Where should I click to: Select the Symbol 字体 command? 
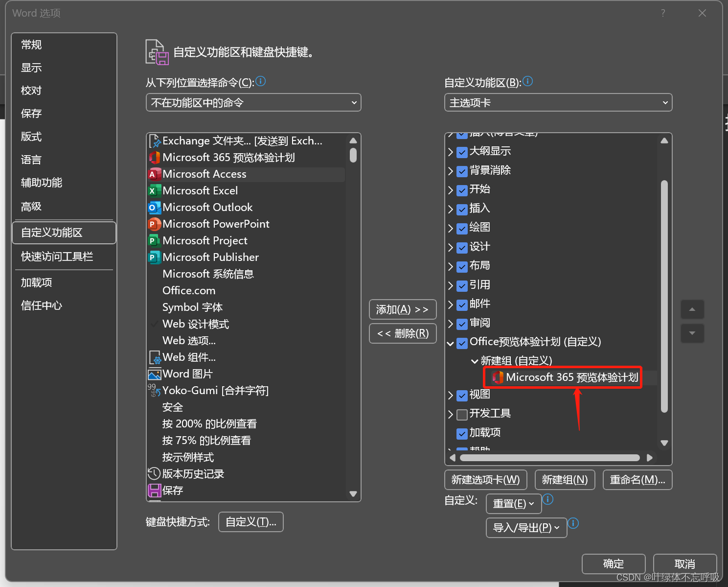click(192, 307)
